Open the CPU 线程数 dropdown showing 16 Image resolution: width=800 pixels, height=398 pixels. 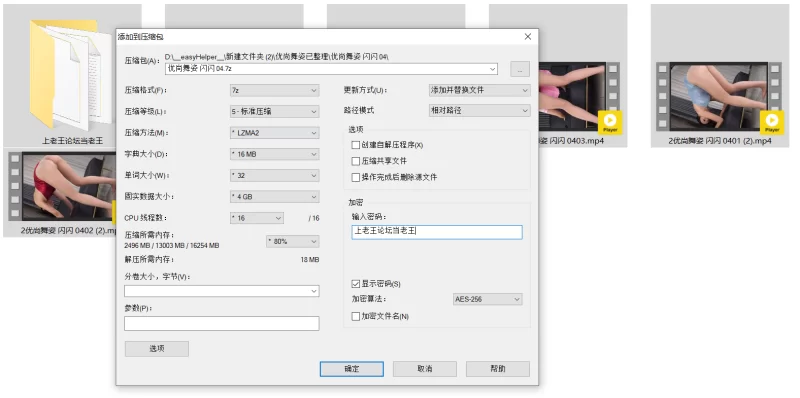[x=257, y=218]
